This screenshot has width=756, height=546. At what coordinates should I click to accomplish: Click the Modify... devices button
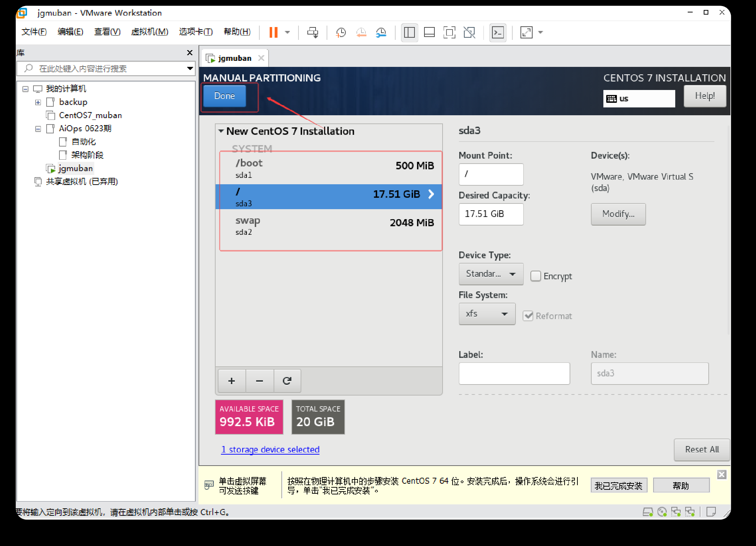coord(618,214)
